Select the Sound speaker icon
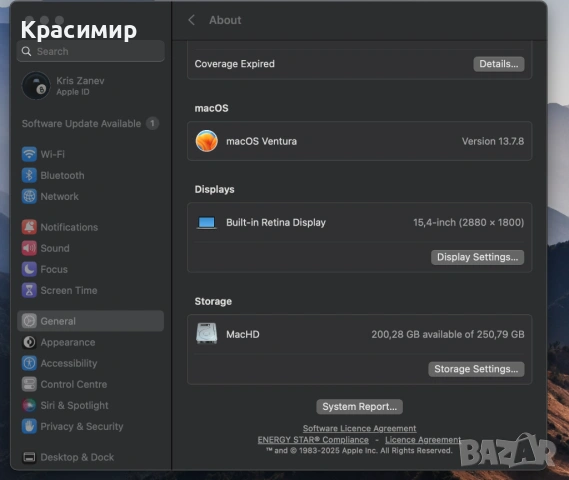 (29, 248)
